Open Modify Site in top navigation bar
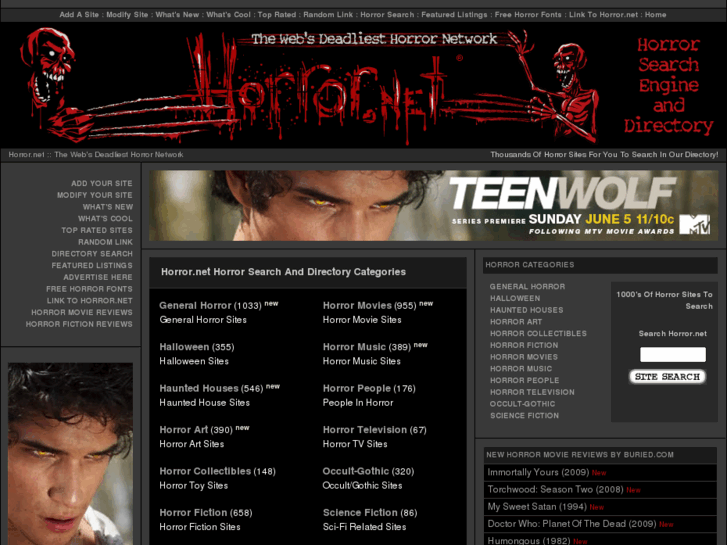This screenshot has width=727, height=545. pos(127,15)
